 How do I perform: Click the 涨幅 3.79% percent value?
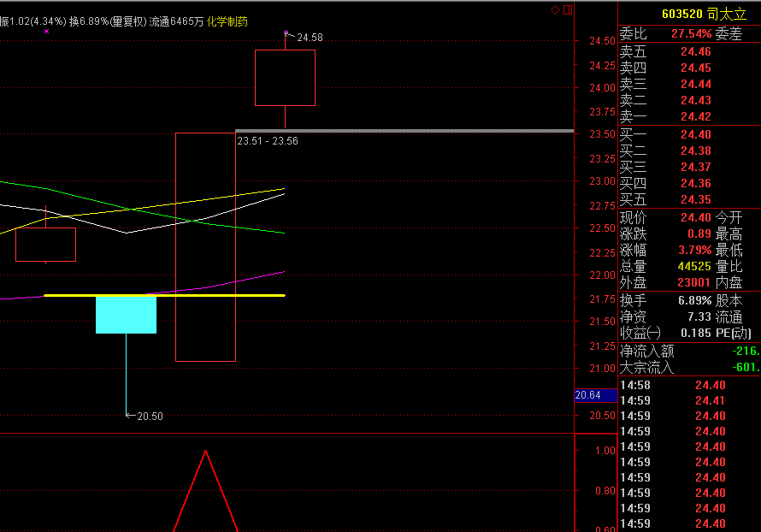click(695, 250)
